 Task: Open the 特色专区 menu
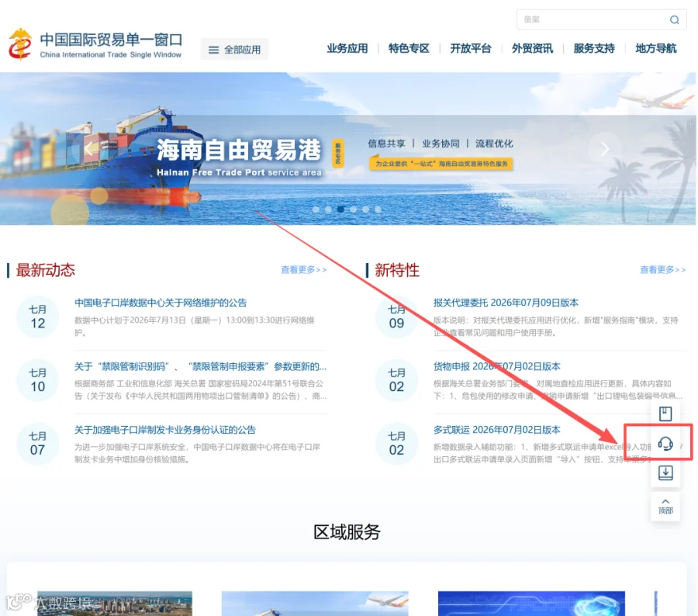point(409,49)
